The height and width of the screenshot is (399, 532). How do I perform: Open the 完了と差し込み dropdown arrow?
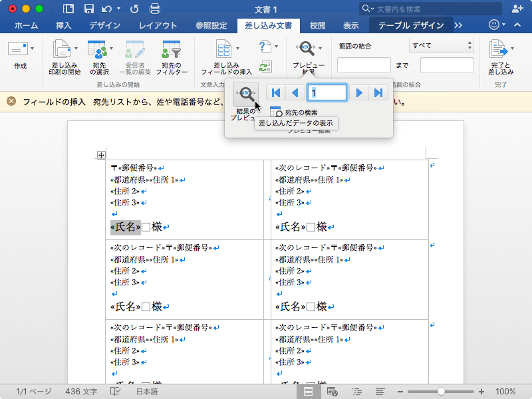[512, 49]
